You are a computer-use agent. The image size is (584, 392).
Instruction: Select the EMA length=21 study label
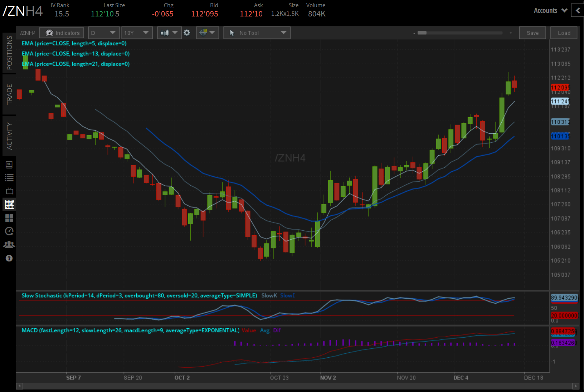click(x=76, y=64)
